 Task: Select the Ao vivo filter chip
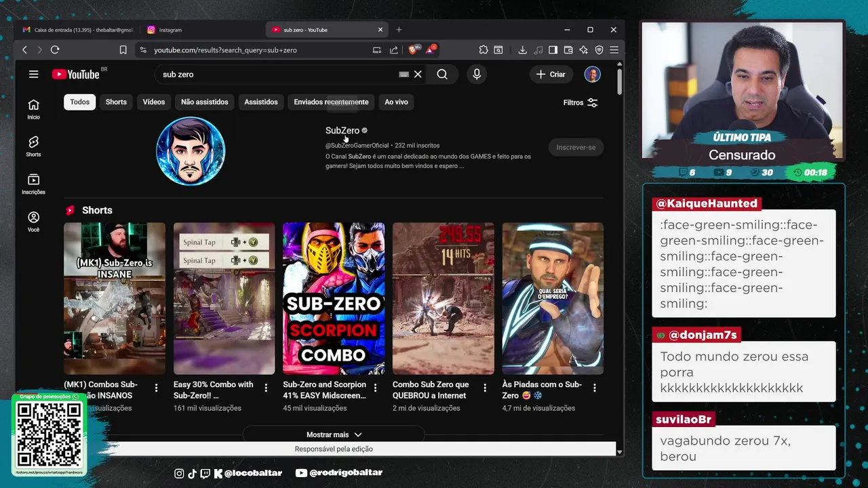click(396, 102)
